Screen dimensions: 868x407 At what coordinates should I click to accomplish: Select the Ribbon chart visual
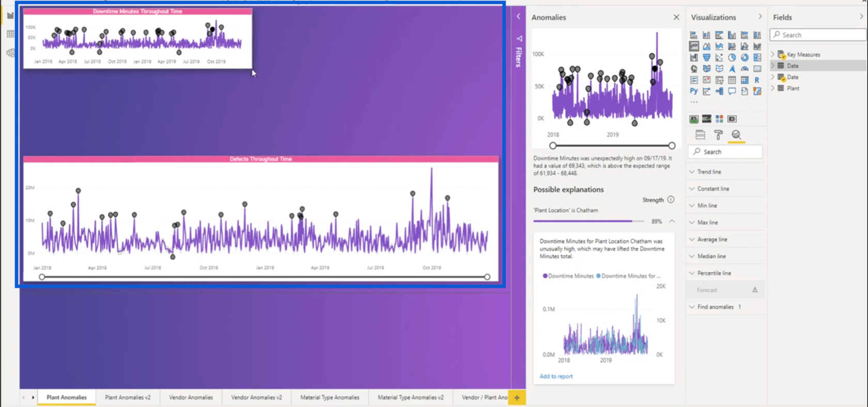pyautogui.click(x=757, y=46)
